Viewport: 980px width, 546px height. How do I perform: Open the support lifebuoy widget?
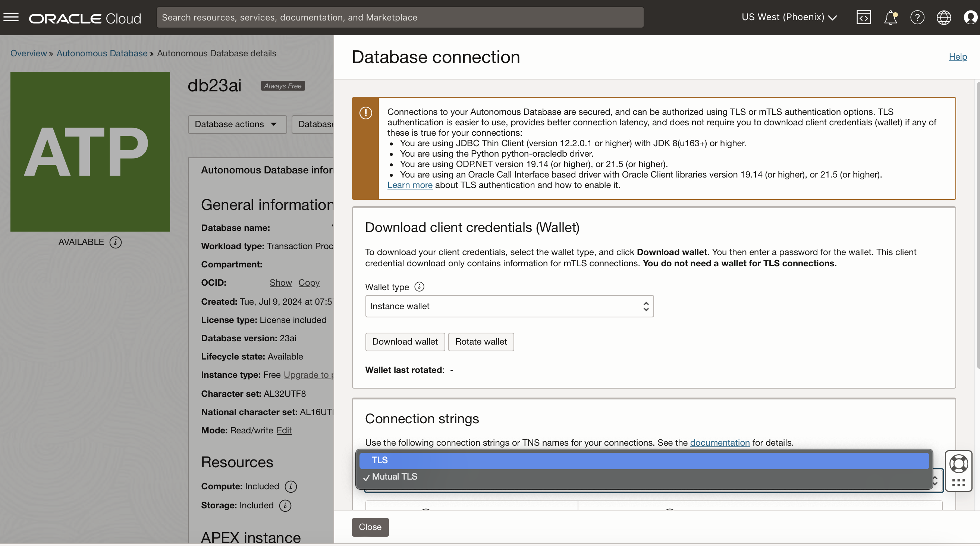pyautogui.click(x=958, y=464)
